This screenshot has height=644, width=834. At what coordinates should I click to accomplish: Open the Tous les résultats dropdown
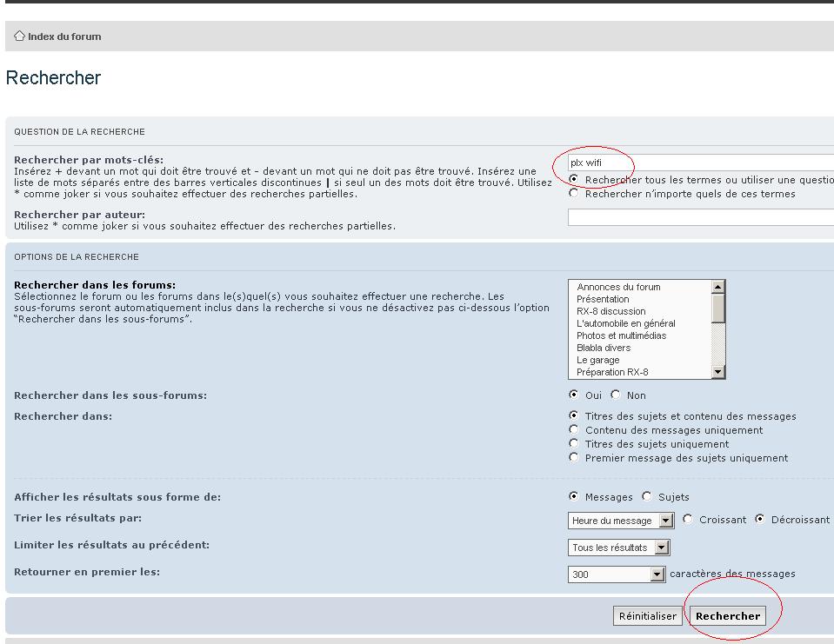(x=618, y=548)
